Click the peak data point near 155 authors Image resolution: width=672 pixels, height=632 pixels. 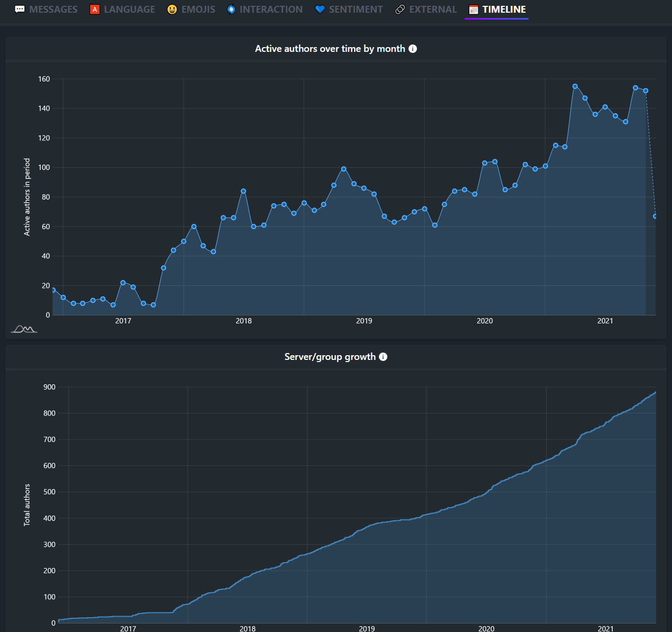575,85
